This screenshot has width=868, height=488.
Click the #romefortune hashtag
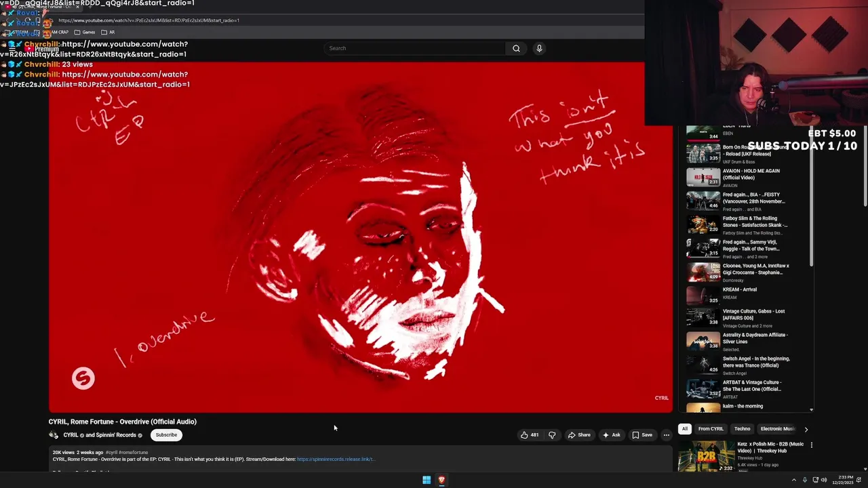point(134,452)
